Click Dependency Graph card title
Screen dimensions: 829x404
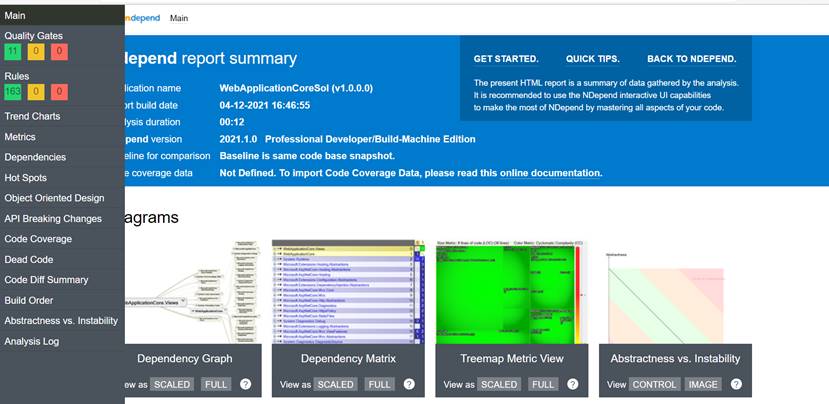(185, 359)
